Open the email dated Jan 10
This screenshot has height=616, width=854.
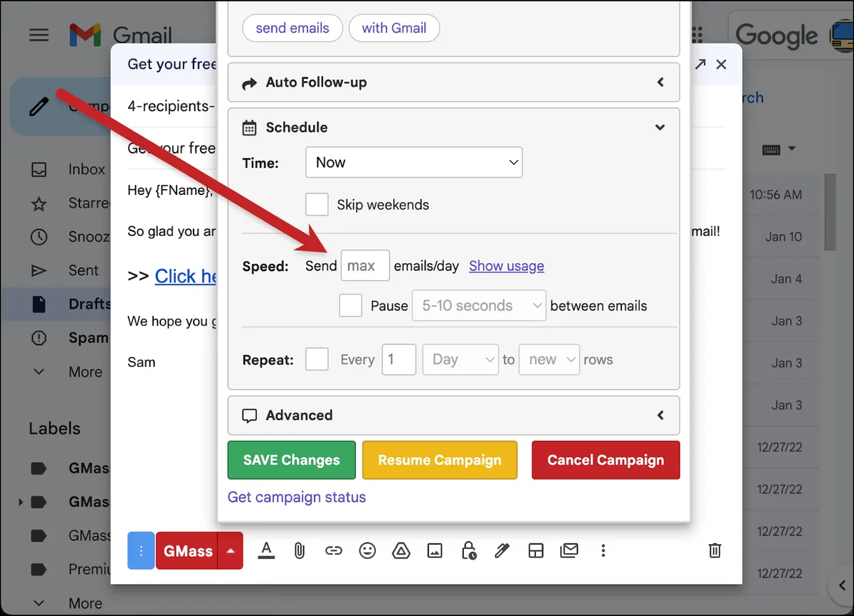click(784, 237)
